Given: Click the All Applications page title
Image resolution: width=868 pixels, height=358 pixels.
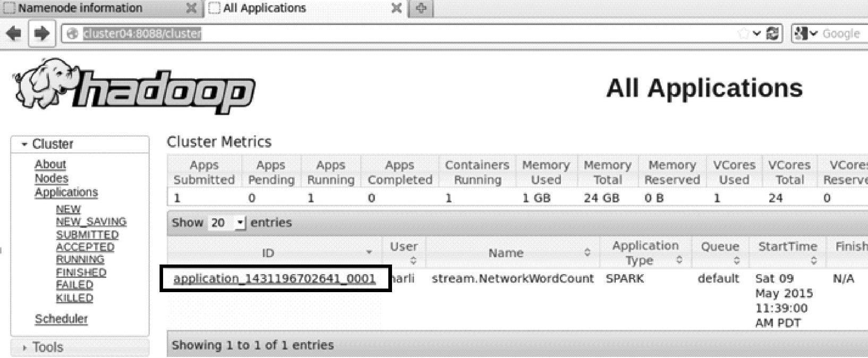Looking at the screenshot, I should (x=704, y=88).
